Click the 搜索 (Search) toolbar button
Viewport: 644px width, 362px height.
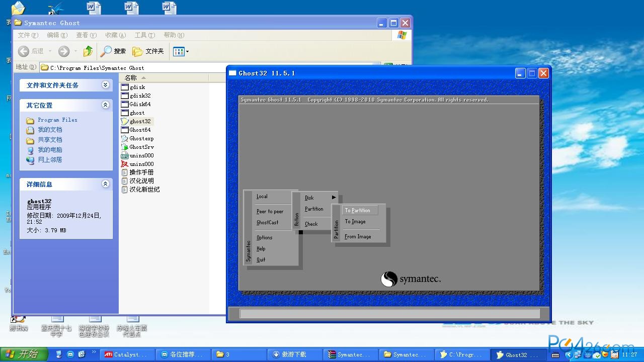pyautogui.click(x=113, y=51)
